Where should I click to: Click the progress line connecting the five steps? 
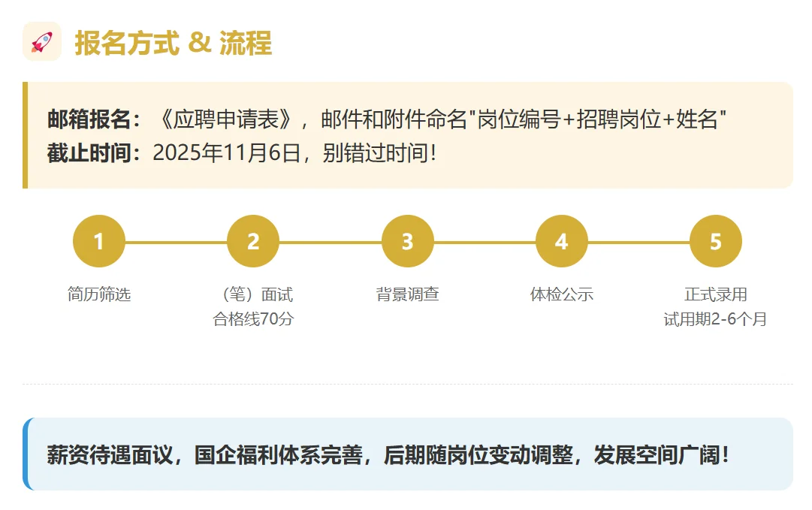click(x=331, y=241)
